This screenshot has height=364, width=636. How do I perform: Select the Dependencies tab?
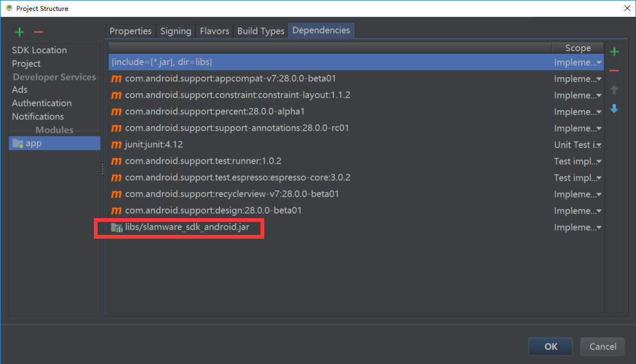[x=321, y=30]
